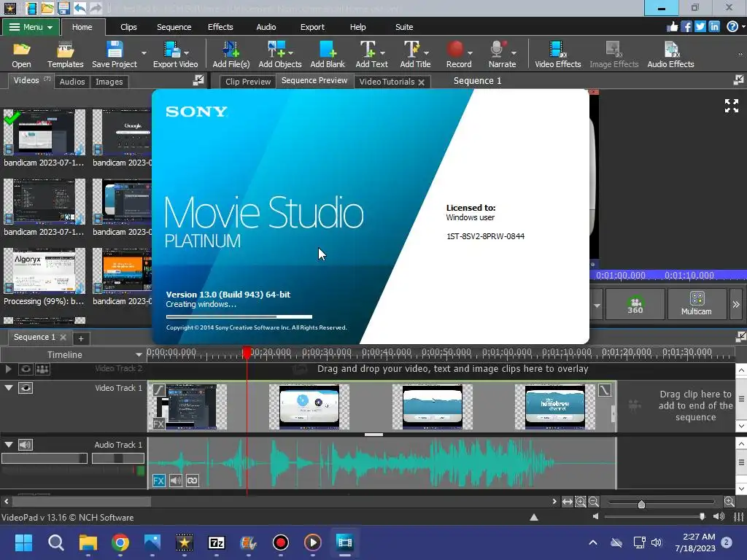Click the blue FX icon on the audio clip

(x=158, y=481)
